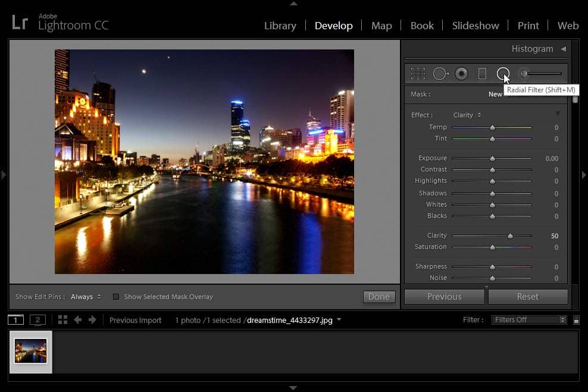The width and height of the screenshot is (588, 392).
Task: Click the Temp slider handle
Action: pos(492,127)
